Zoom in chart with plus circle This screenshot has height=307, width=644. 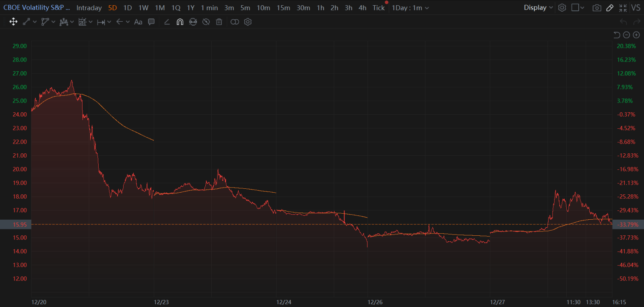[636, 35]
